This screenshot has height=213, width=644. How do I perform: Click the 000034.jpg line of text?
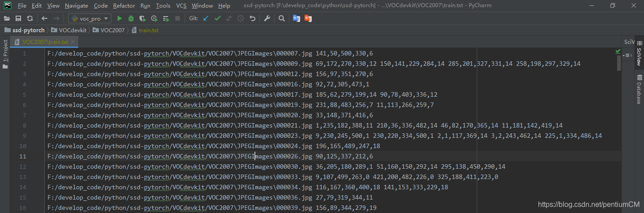point(248,187)
